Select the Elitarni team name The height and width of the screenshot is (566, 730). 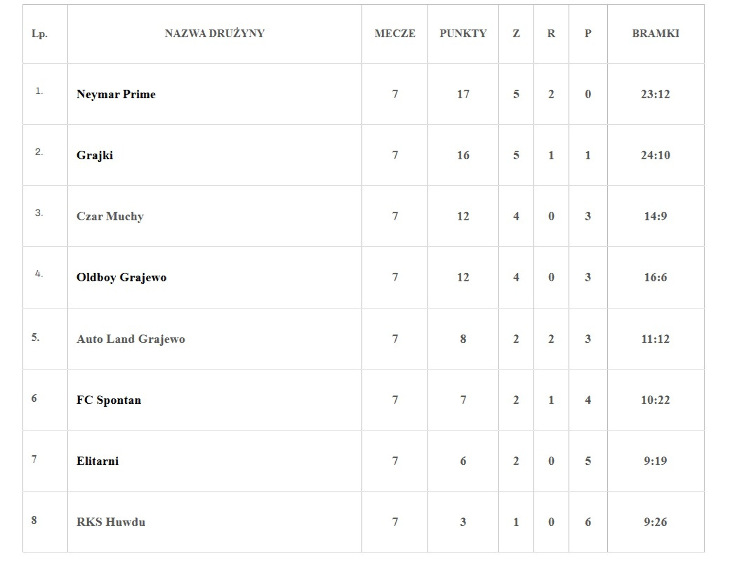coord(97,461)
